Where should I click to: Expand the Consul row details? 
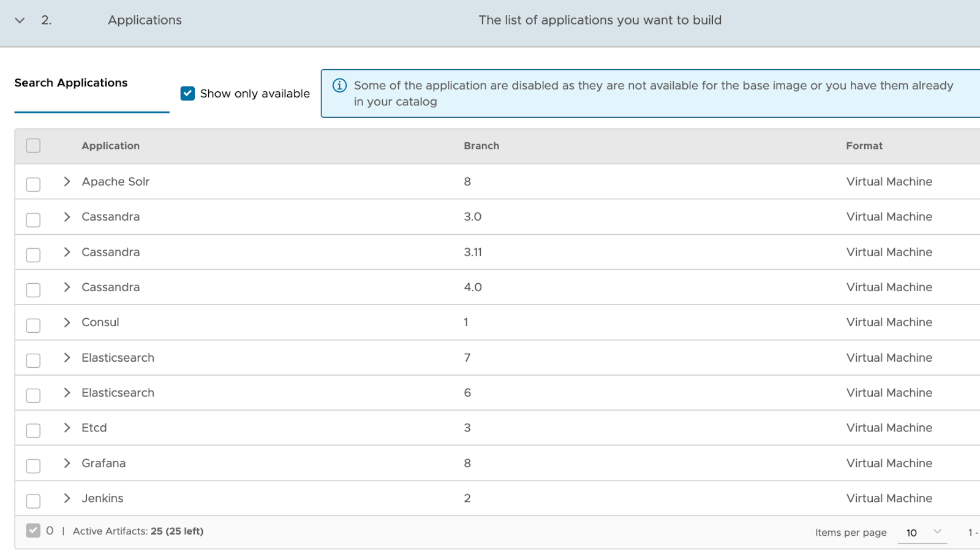tap(67, 322)
